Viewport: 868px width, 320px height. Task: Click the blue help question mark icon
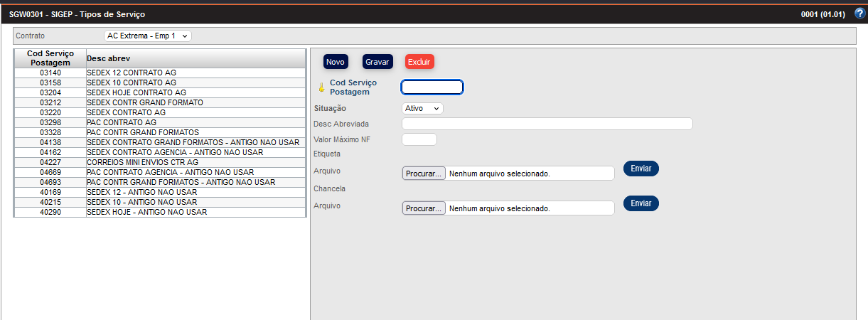click(859, 14)
